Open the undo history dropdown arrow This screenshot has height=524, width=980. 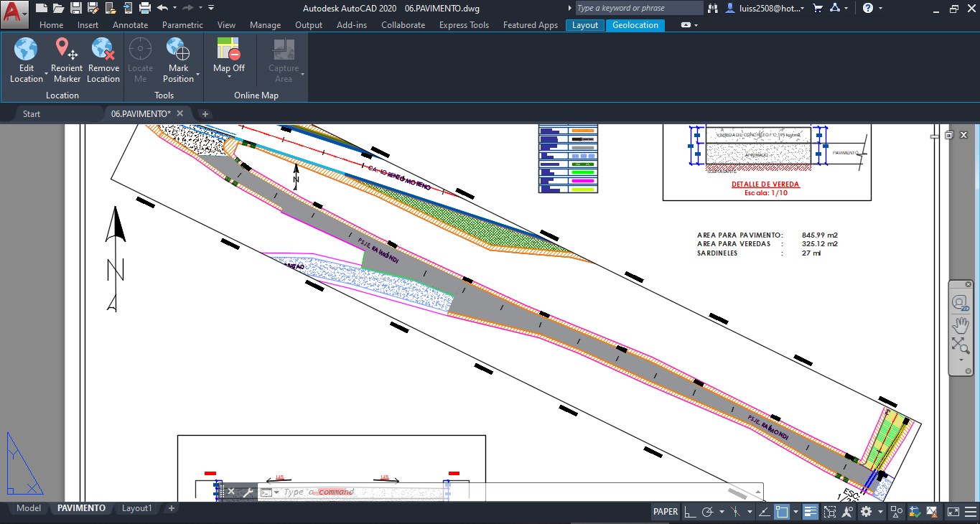pos(174,8)
